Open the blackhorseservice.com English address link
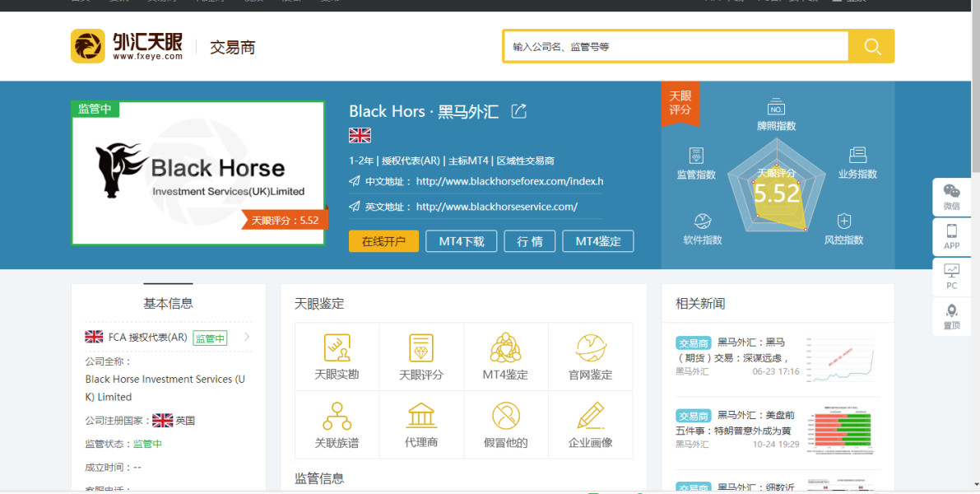The image size is (980, 494). tap(496, 207)
